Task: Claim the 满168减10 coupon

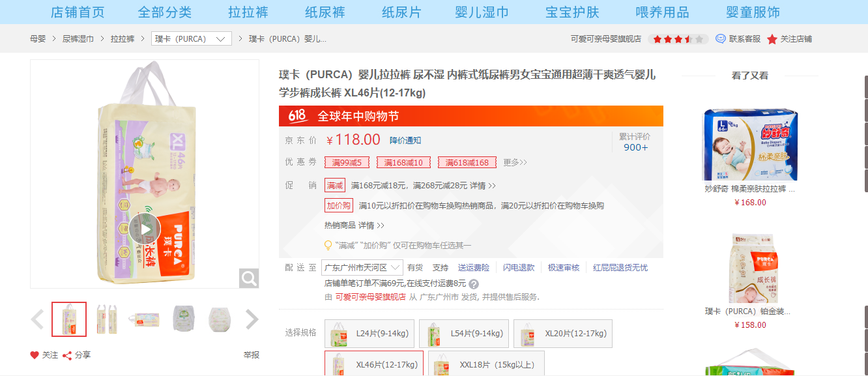Action: [403, 162]
